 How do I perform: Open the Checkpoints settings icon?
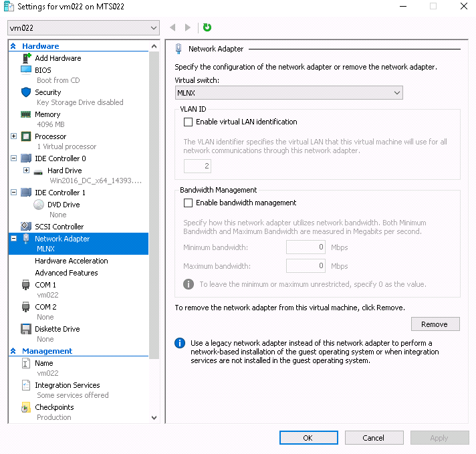coord(26,407)
